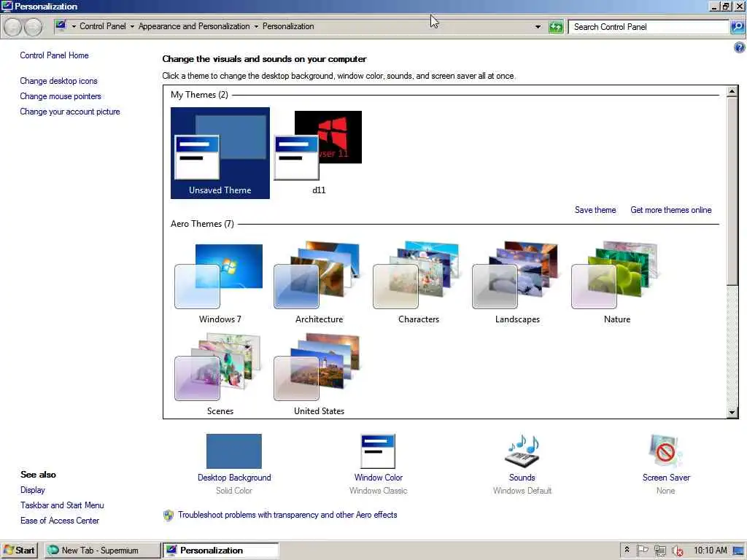This screenshot has height=560, width=747.
Task: Click the taskbar clock showing 10:10 AM
Action: (711, 551)
